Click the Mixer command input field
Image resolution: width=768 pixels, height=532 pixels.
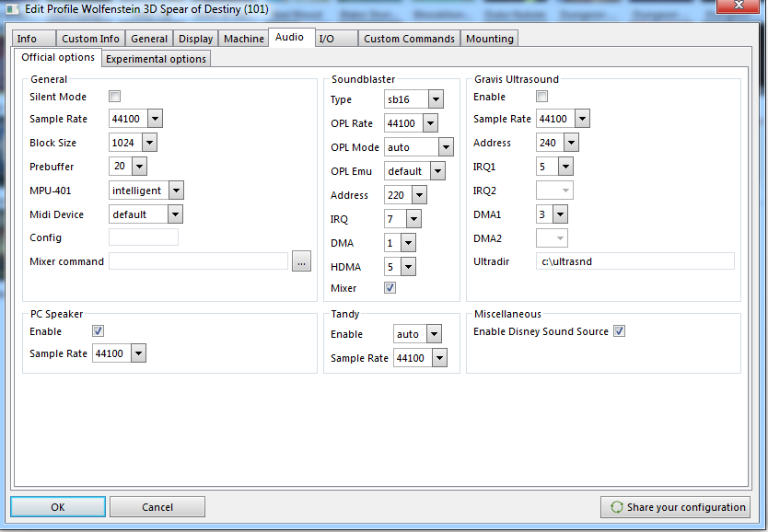coord(198,261)
